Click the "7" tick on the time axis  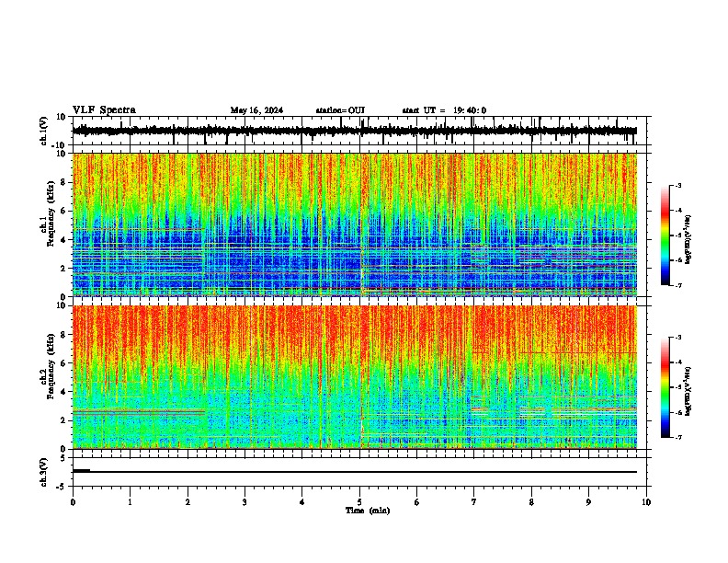click(x=474, y=502)
